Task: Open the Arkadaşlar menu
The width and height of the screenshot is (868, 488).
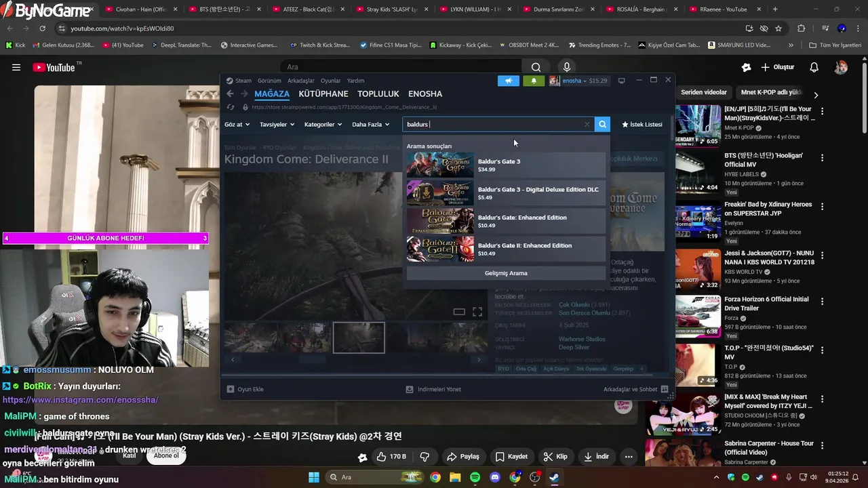Action: [x=301, y=81]
